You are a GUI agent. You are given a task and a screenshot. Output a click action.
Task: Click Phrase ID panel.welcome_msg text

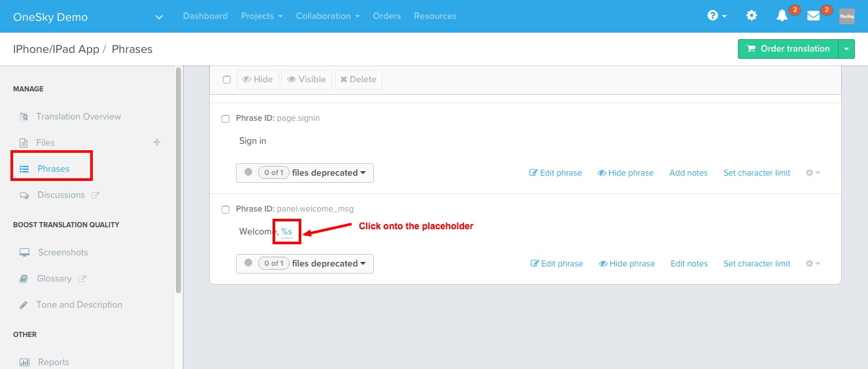[x=295, y=209]
